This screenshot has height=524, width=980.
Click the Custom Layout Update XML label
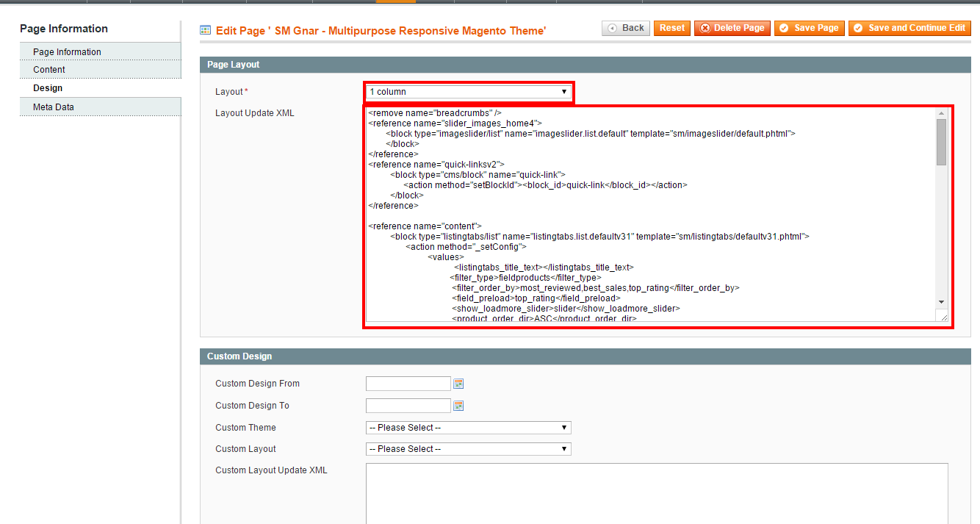point(271,470)
